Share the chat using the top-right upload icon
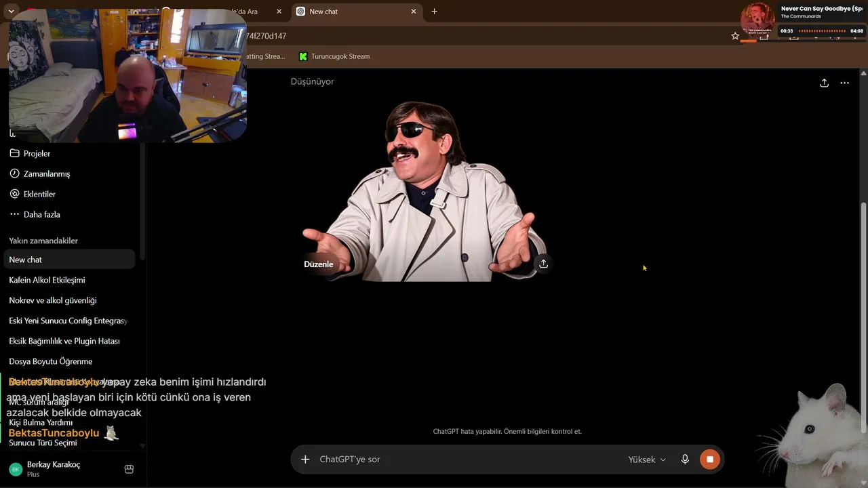 pyautogui.click(x=824, y=83)
